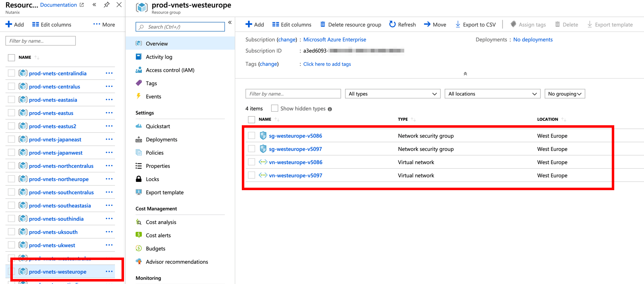Open the All types dropdown
Viewport: 644px width, 284px height.
coord(392,94)
